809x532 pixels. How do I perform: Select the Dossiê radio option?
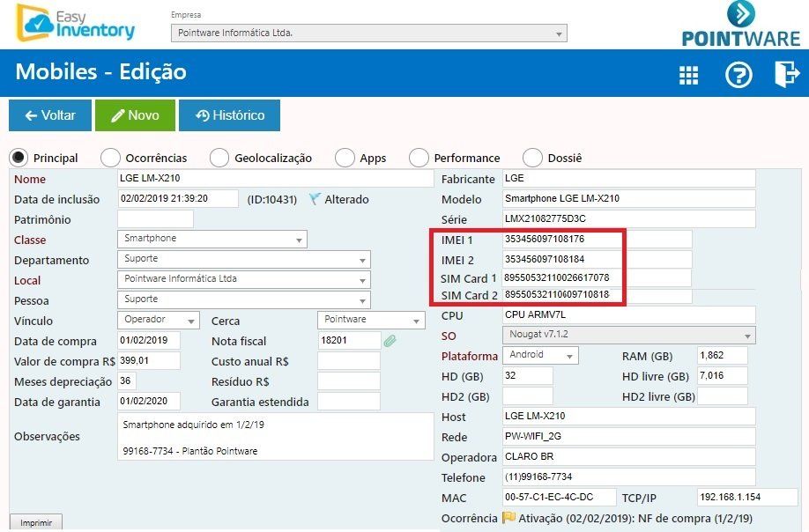(x=532, y=158)
